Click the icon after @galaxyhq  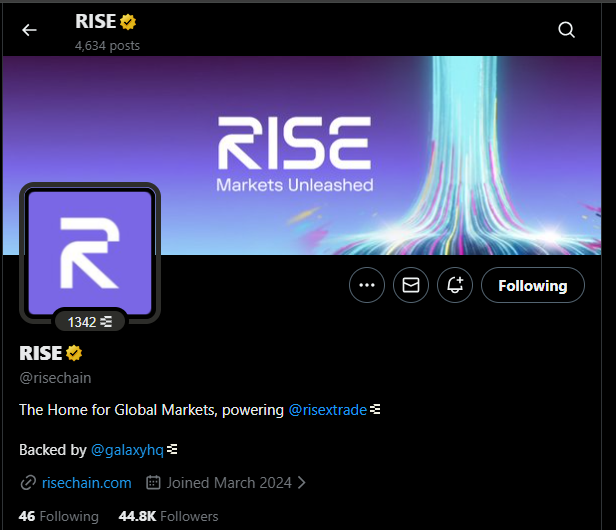click(x=172, y=449)
